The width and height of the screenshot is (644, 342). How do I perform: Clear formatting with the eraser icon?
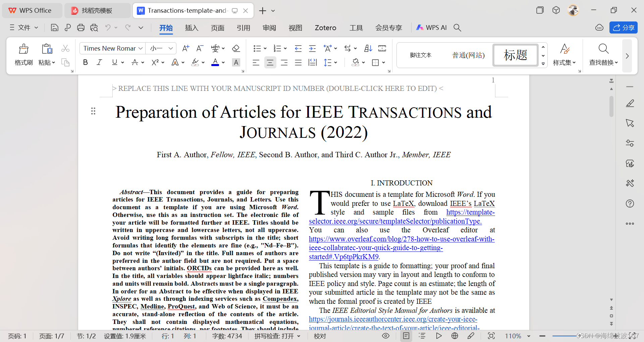click(x=236, y=48)
